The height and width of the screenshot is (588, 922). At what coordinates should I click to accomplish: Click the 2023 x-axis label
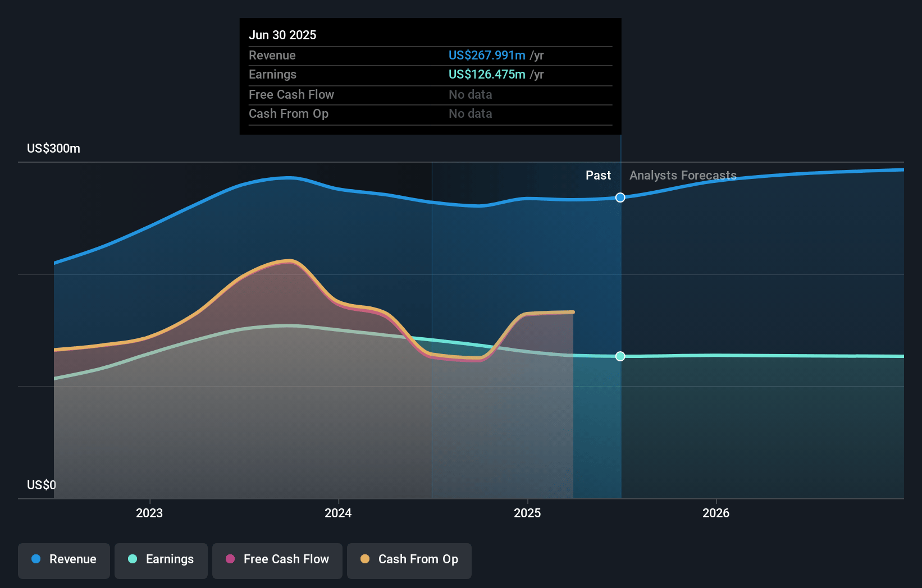149,513
